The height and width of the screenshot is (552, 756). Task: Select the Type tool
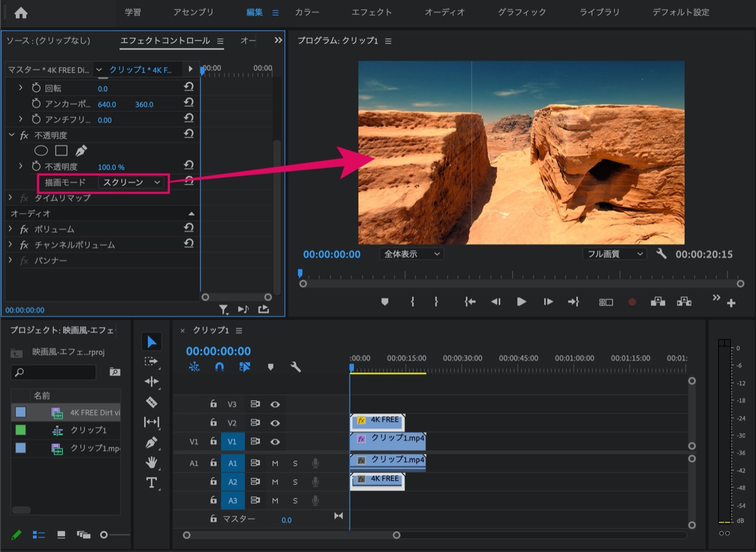point(151,483)
